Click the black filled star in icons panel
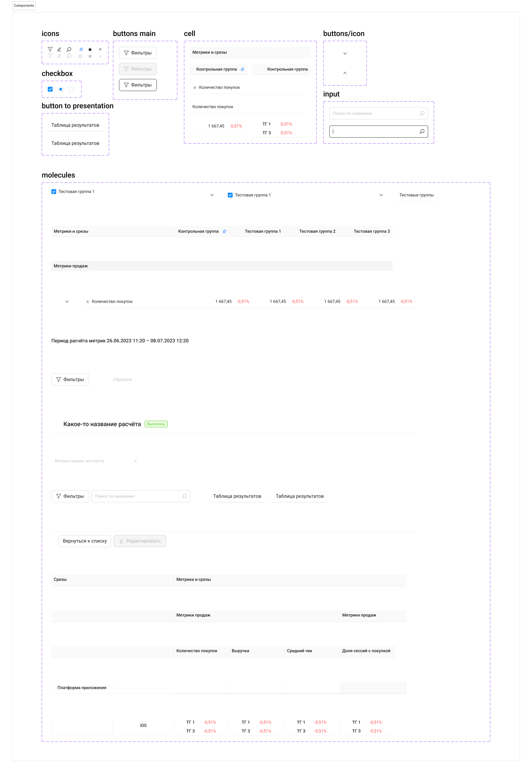 [90, 49]
